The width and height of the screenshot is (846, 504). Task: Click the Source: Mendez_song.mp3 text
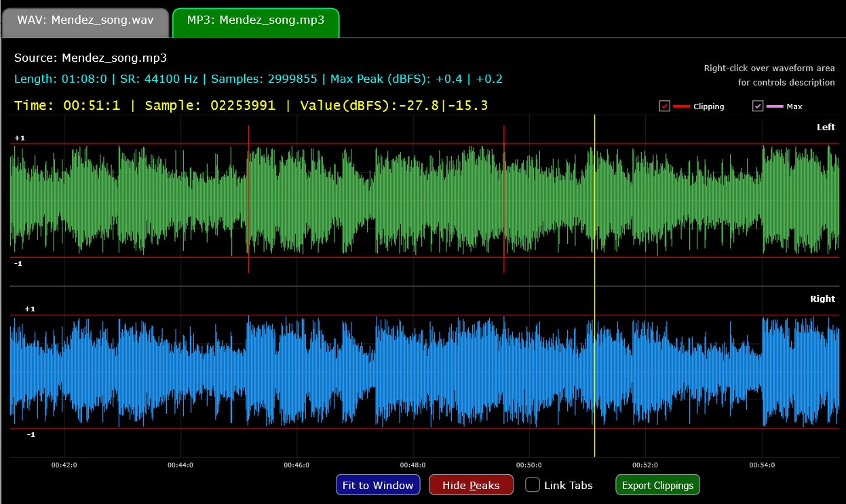tap(90, 58)
